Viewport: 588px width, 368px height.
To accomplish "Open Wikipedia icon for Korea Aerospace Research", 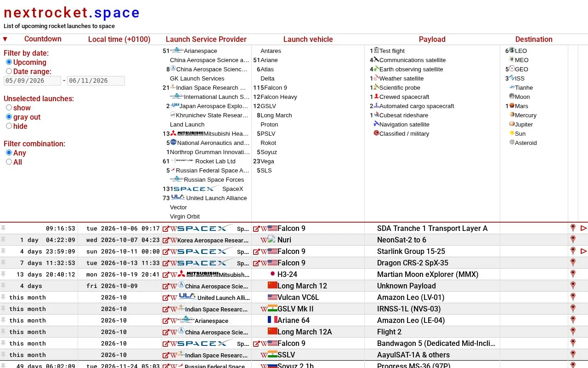I will [174, 240].
